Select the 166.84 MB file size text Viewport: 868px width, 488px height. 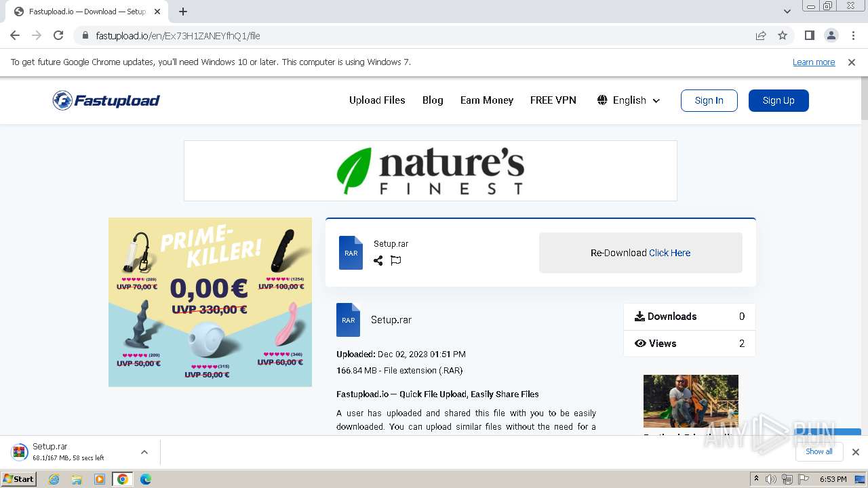click(357, 371)
